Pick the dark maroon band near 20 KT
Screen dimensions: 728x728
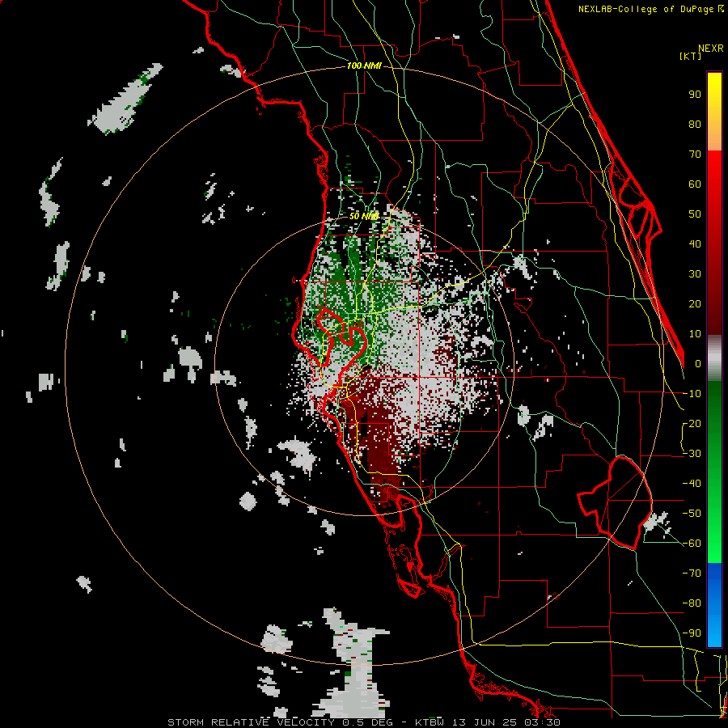[714, 304]
